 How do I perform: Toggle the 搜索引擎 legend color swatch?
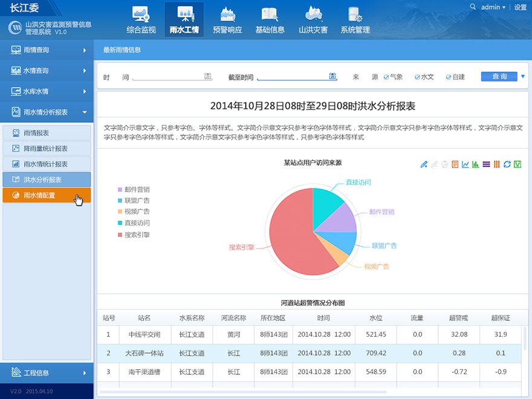coord(120,235)
